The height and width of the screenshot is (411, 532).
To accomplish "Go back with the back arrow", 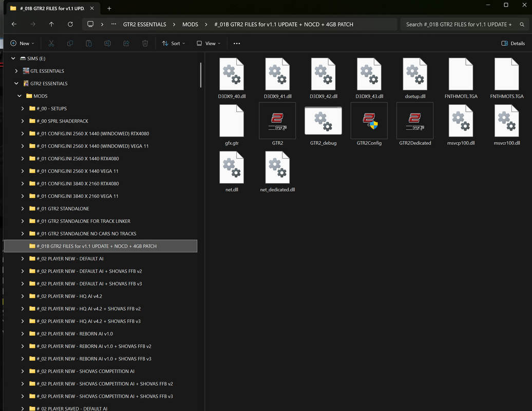I will pyautogui.click(x=14, y=24).
